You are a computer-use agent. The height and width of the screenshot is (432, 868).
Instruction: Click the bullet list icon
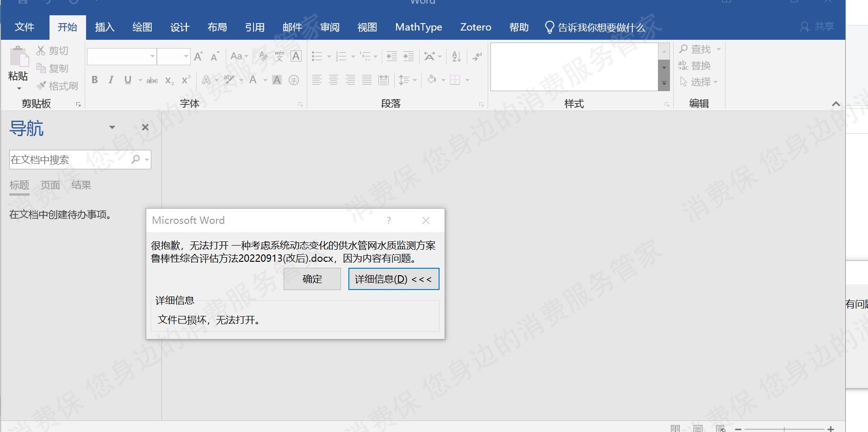pos(317,56)
